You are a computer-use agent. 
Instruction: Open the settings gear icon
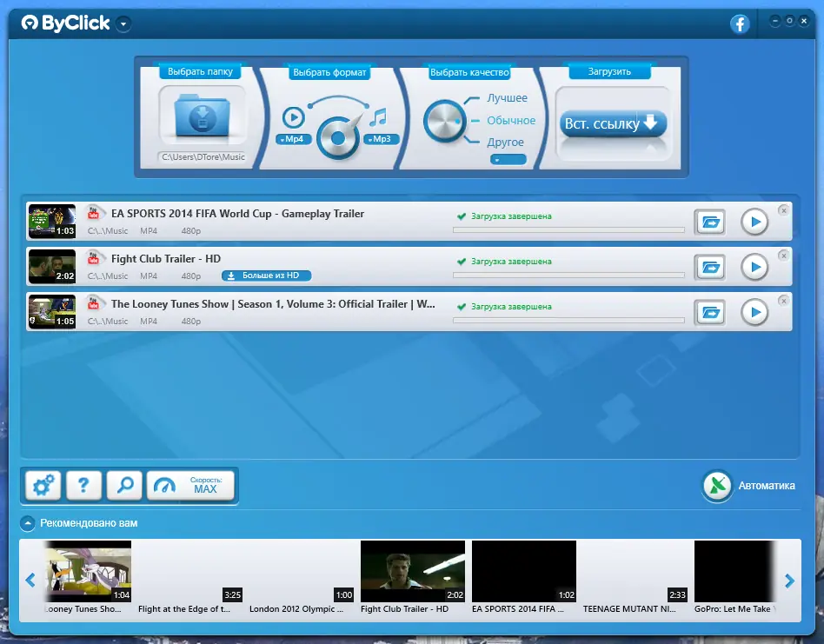[x=41, y=485]
